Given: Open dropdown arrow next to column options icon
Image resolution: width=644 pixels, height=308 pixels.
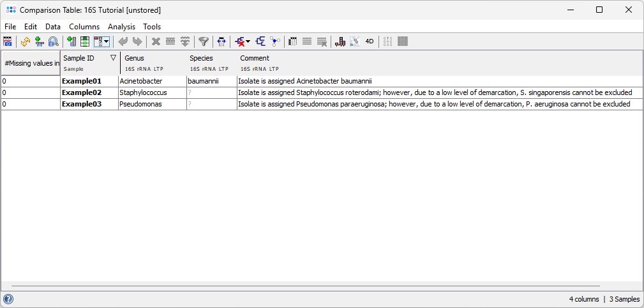Looking at the screenshot, I should pyautogui.click(x=107, y=41).
